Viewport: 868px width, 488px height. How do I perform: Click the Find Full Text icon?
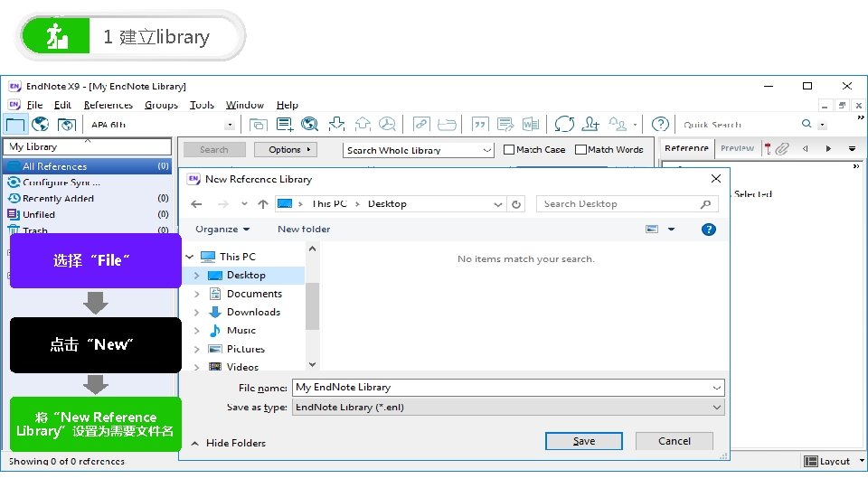pyautogui.click(x=388, y=124)
